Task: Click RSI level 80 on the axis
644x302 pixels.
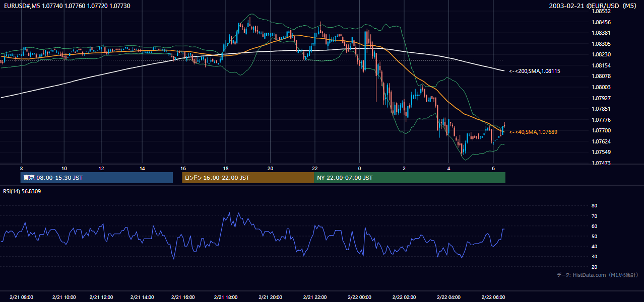Action: click(594, 206)
